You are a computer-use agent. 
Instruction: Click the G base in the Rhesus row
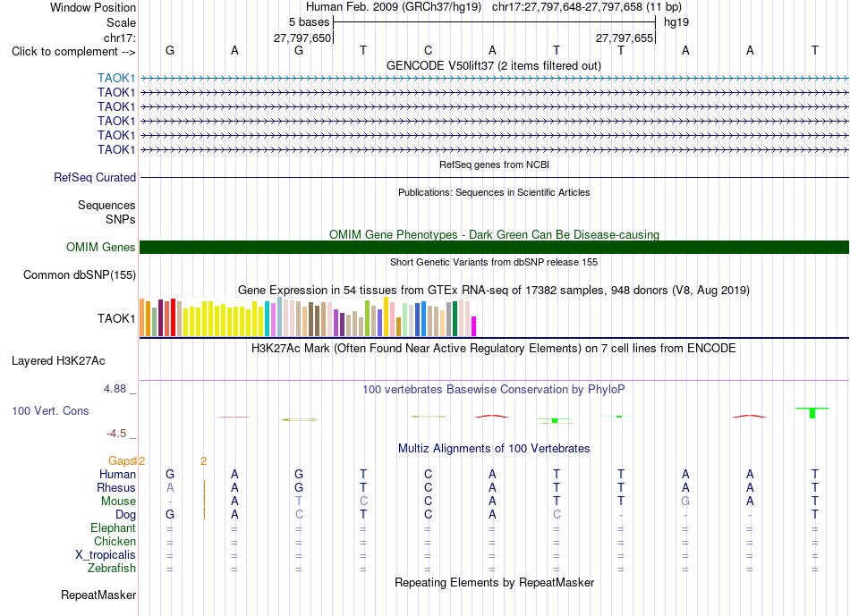click(299, 487)
